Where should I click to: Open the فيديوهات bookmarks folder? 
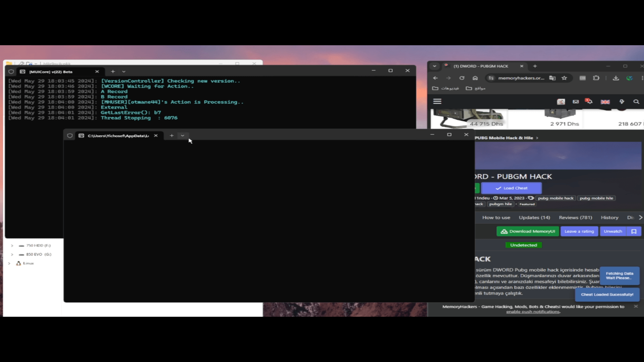click(446, 88)
